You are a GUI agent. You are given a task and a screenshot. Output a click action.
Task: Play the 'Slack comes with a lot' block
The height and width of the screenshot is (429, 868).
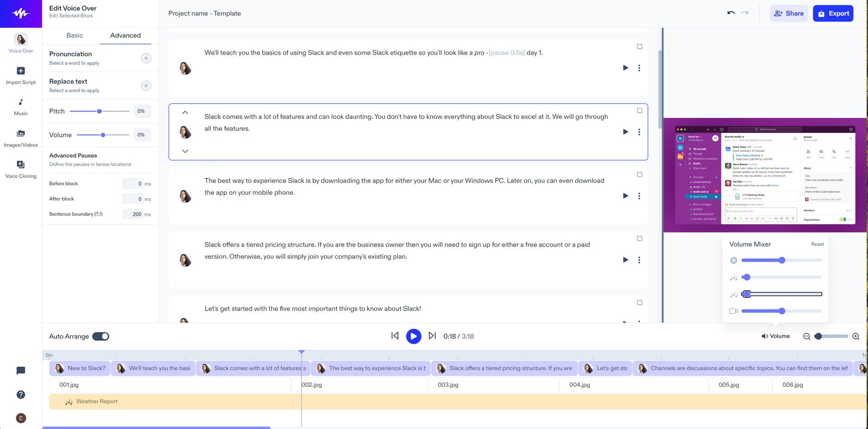pos(626,132)
